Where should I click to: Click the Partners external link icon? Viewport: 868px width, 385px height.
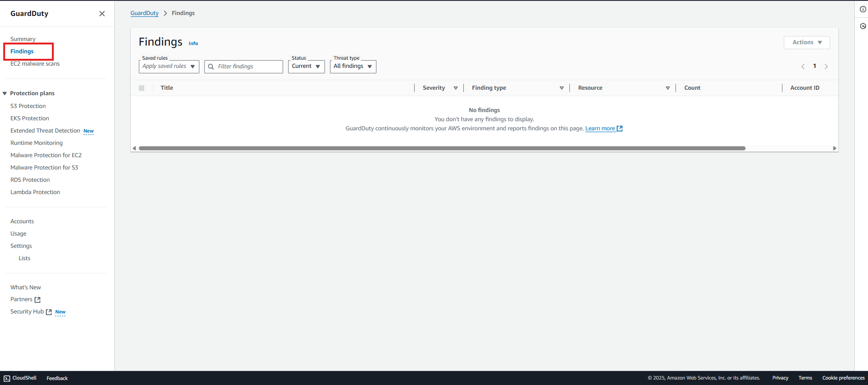37,300
